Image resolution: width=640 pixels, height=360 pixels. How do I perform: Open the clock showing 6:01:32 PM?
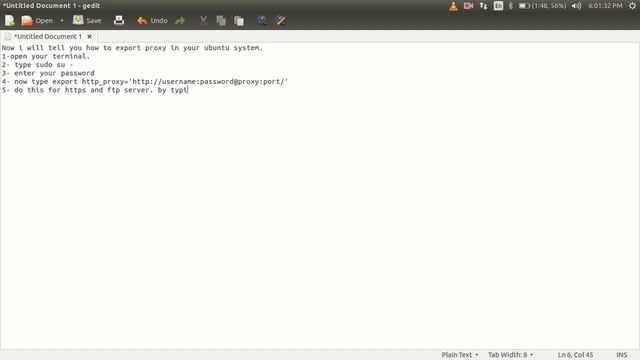[x=605, y=6]
